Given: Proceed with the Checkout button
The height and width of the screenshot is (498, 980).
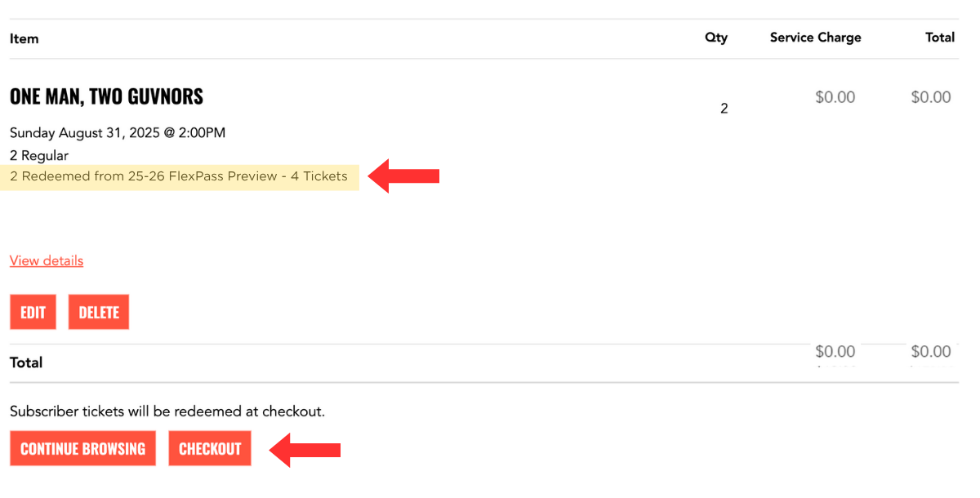Looking at the screenshot, I should click(210, 449).
